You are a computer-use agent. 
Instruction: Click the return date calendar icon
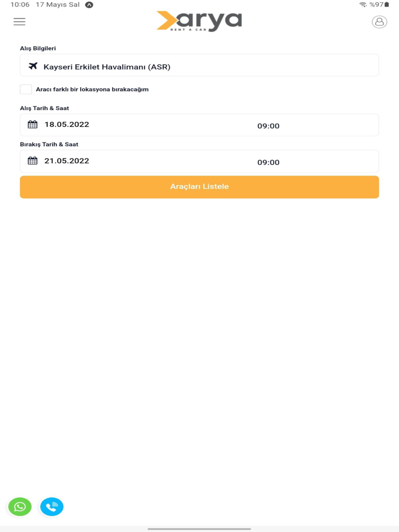point(33,161)
